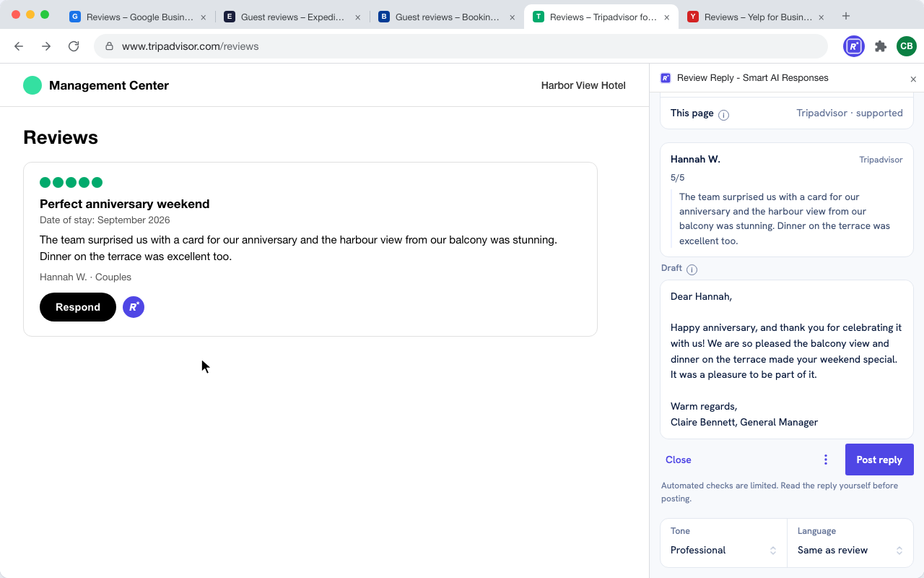This screenshot has height=578, width=924.
Task: Click the Hannah W. · Couples byline
Action: click(x=85, y=277)
